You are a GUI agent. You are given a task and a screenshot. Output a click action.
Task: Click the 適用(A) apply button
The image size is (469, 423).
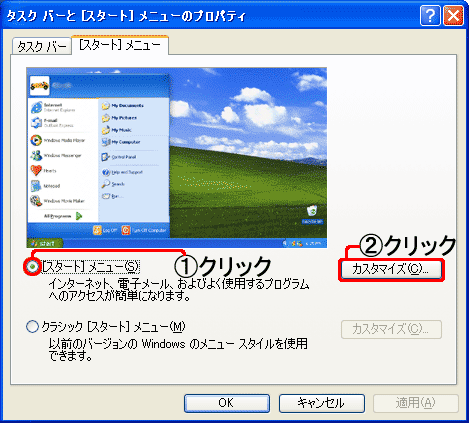tap(416, 403)
